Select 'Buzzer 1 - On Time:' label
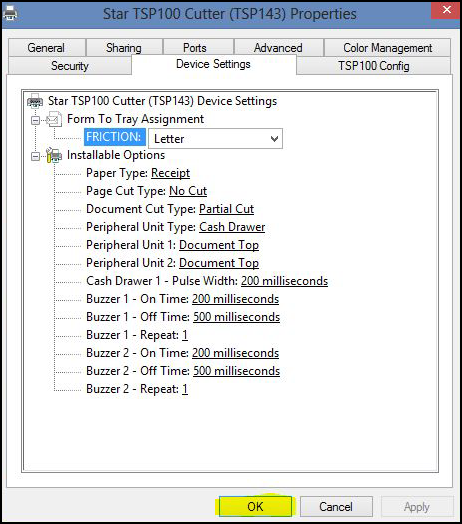 [138, 299]
